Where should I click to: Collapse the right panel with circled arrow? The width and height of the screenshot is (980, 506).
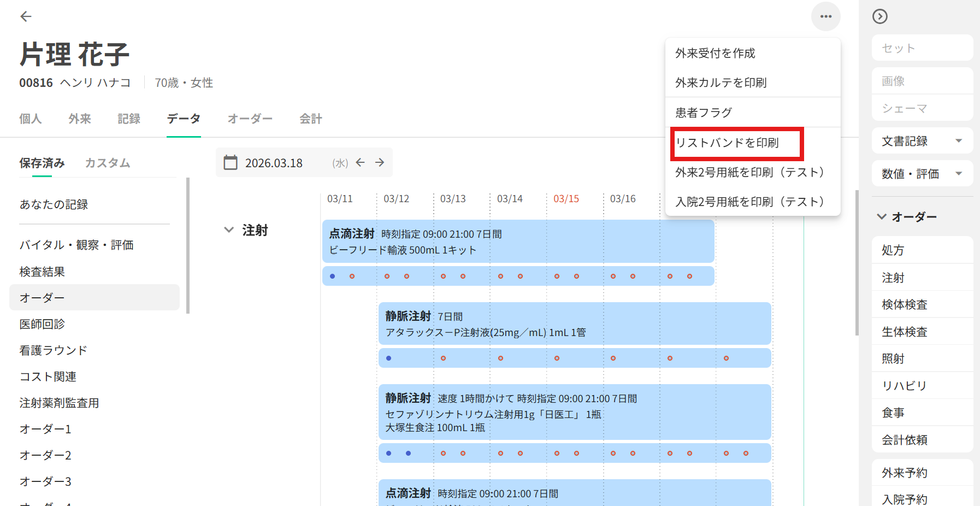click(880, 16)
